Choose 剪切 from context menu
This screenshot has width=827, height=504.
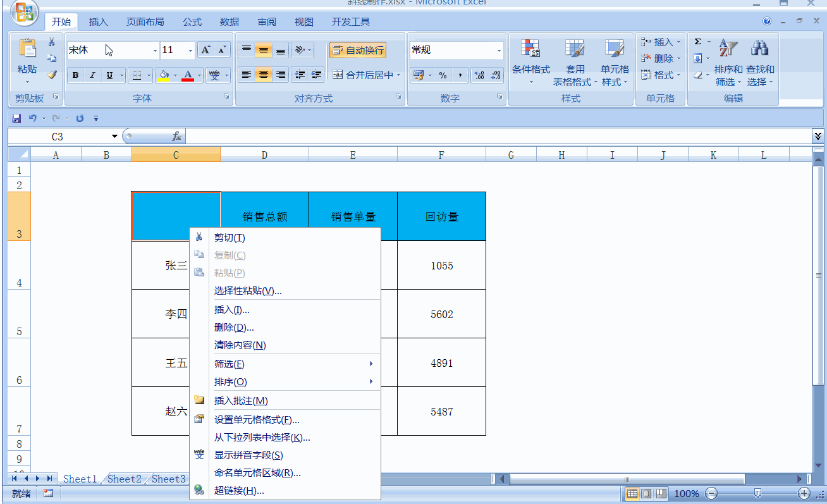pyautogui.click(x=285, y=237)
